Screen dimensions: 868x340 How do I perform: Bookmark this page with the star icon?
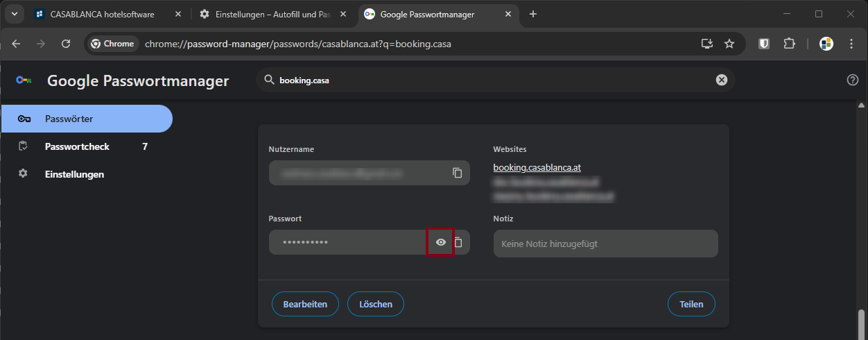pyautogui.click(x=729, y=44)
